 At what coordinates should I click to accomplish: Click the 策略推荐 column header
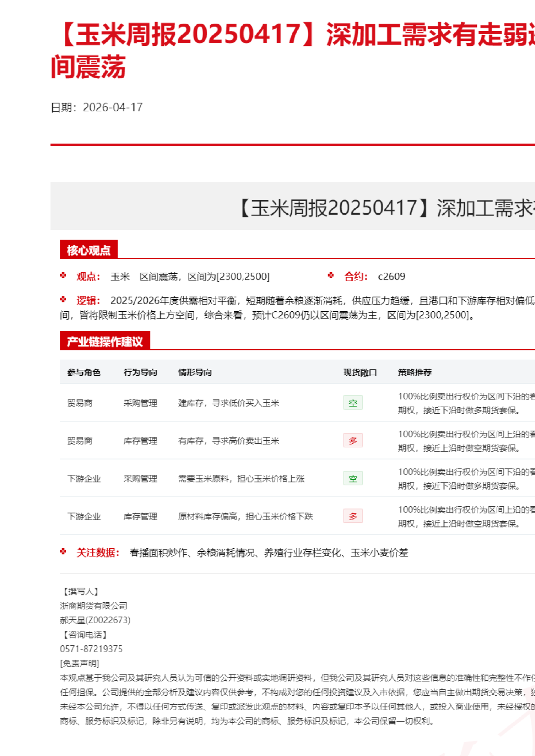415,372
